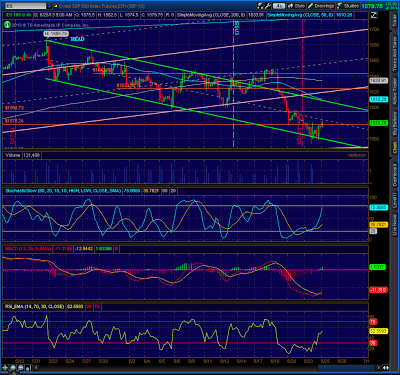Open the Studies button
Image resolution: width=400 pixels, height=375 pixels.
[x=348, y=6]
